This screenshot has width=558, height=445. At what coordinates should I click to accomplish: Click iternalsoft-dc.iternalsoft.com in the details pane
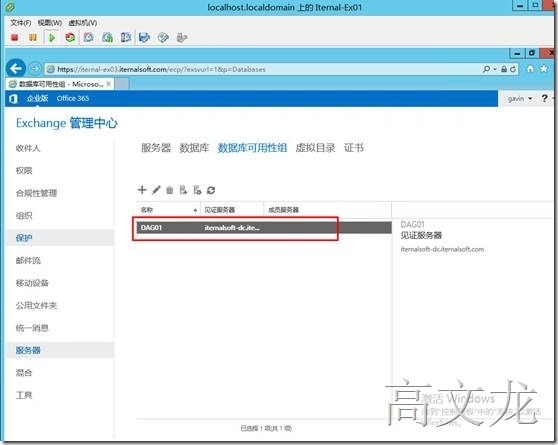[x=442, y=249]
